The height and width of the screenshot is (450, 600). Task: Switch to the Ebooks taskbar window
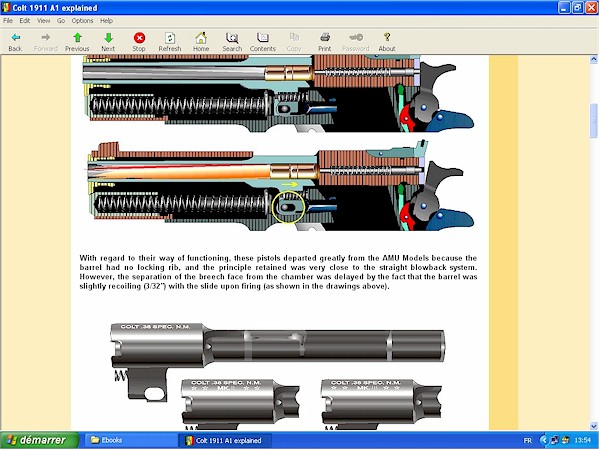coord(130,440)
